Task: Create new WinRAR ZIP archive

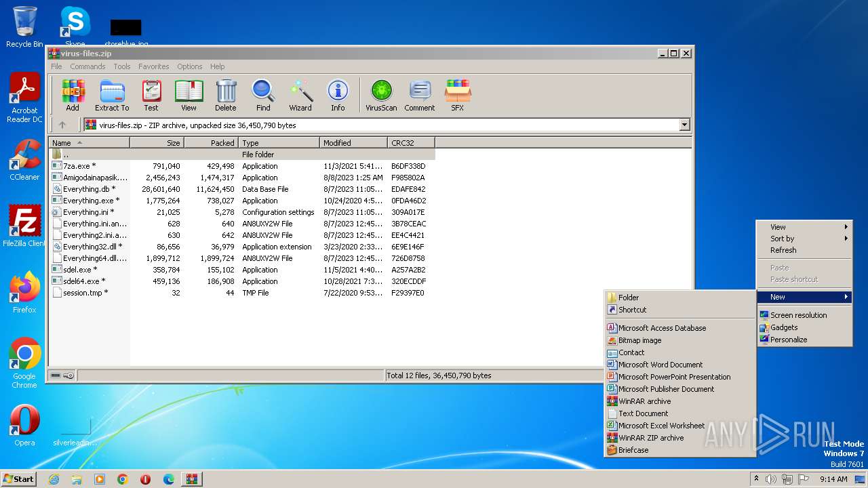Action: tap(680, 438)
